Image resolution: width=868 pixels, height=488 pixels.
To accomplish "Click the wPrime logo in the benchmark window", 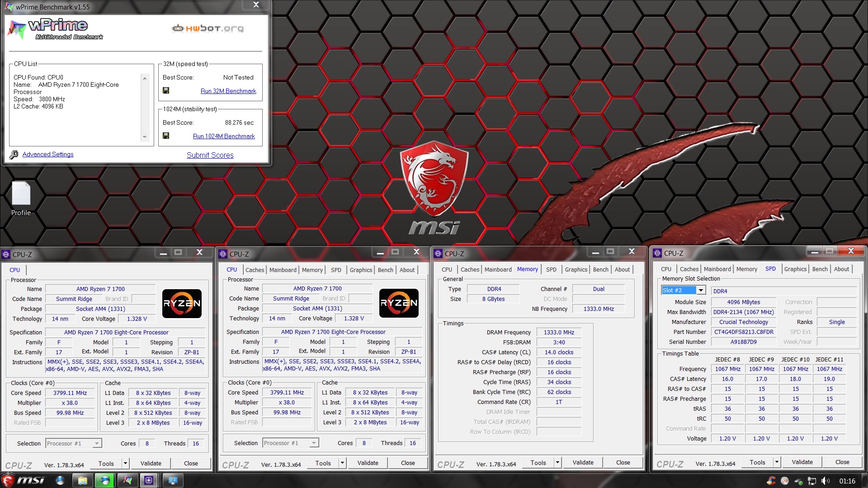I will point(56,29).
